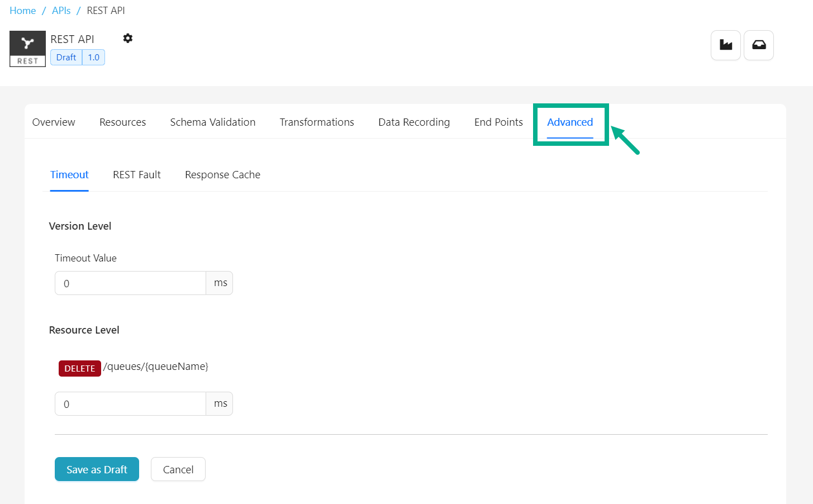Open the Resources tab
The width and height of the screenshot is (813, 504).
122,122
